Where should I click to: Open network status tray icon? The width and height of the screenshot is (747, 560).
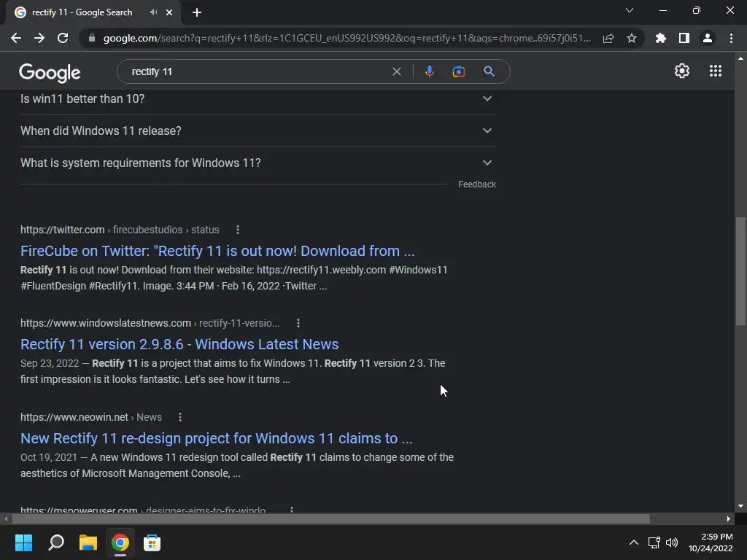click(x=654, y=542)
